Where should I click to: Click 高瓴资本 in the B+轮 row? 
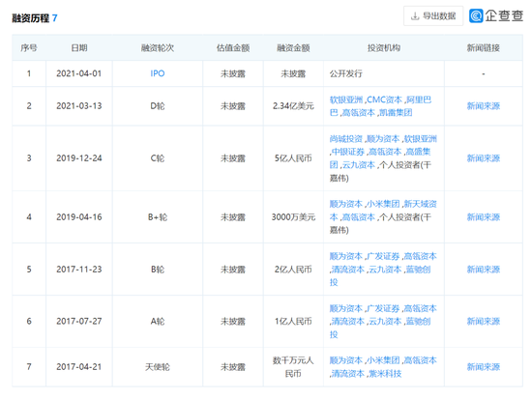[x=358, y=217]
